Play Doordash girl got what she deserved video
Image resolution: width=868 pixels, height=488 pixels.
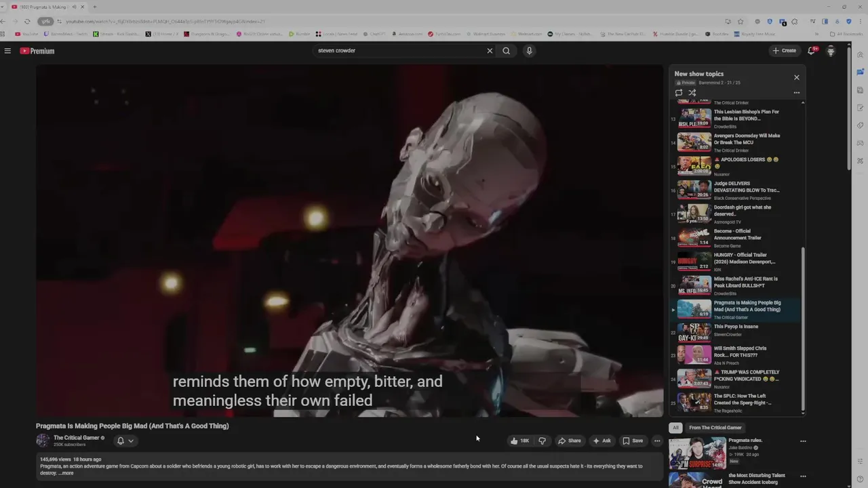point(736,214)
